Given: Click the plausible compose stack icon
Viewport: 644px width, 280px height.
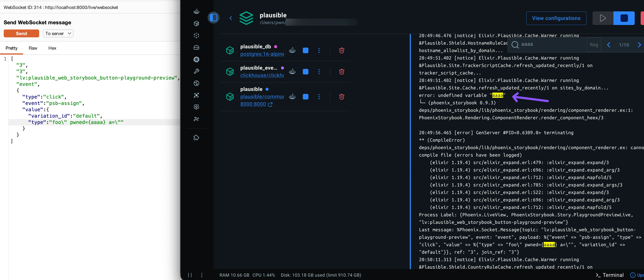Looking at the screenshot, I should tap(246, 18).
